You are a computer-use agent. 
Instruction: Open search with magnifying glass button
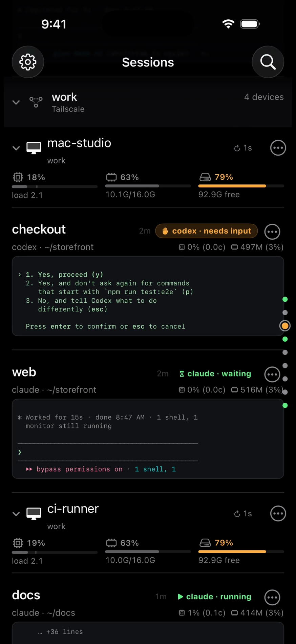pyautogui.click(x=268, y=62)
